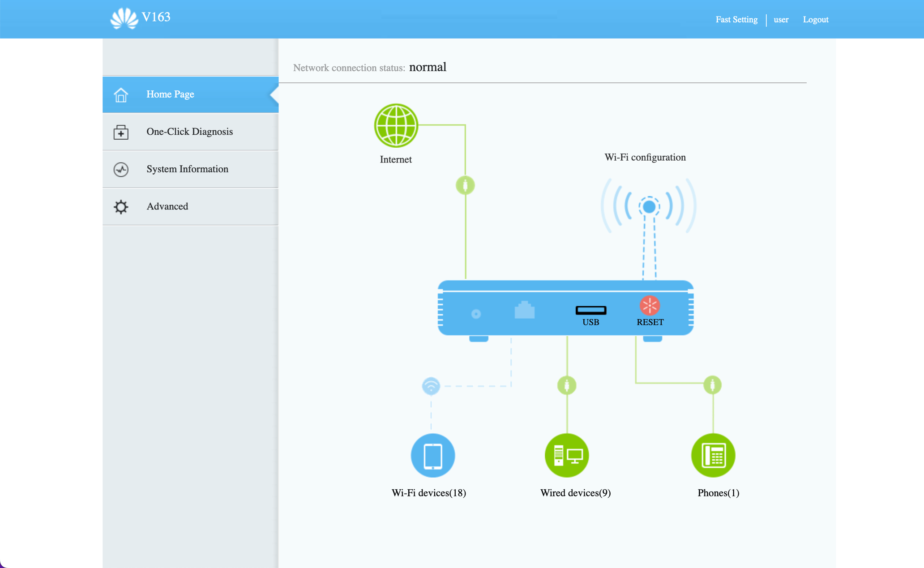This screenshot has width=924, height=568.
Task: Select the USB port on the router image
Action: 591,310
